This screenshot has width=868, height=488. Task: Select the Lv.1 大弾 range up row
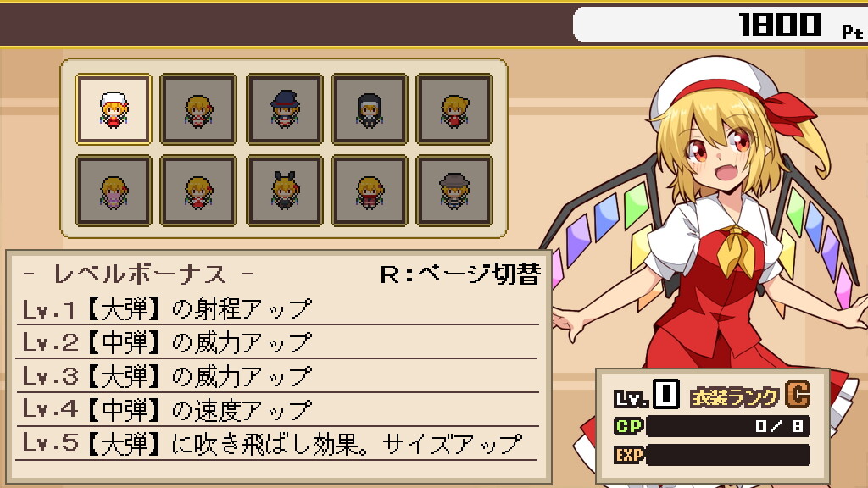coord(277,308)
